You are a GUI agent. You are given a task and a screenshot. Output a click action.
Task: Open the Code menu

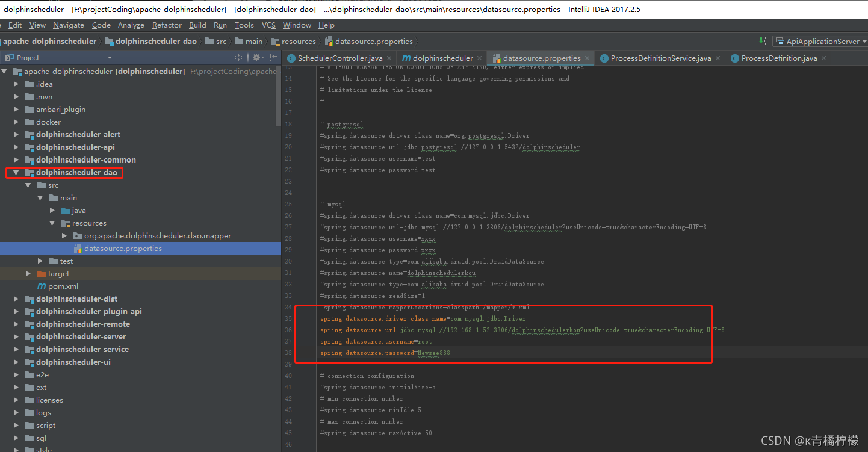101,25
